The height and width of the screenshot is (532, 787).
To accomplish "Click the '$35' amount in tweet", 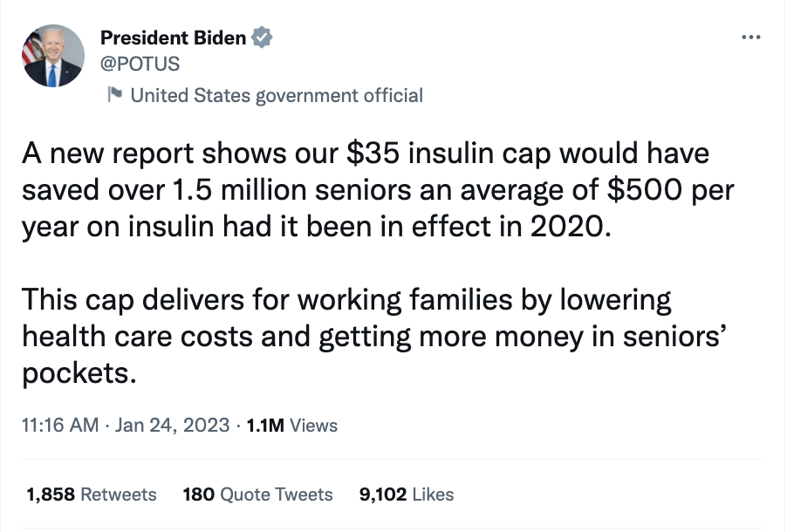I will point(373,153).
